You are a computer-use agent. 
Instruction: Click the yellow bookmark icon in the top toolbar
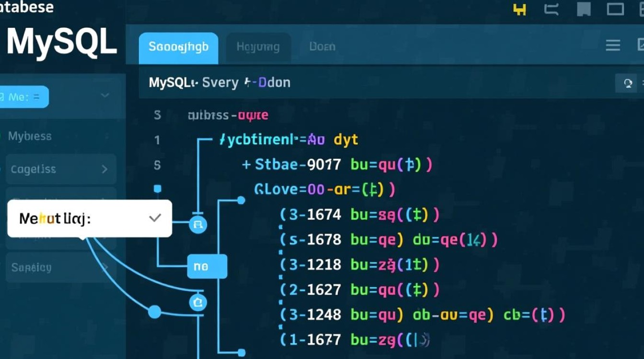(519, 8)
